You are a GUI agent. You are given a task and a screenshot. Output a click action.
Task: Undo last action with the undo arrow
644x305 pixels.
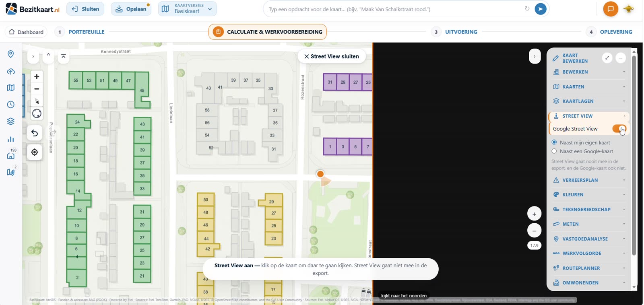(x=35, y=133)
